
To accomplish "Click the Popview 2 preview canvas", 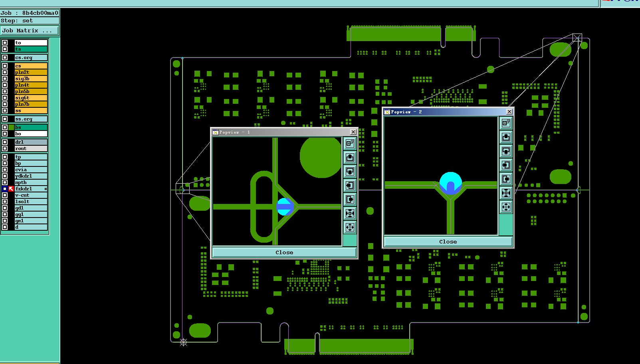I will pos(441,176).
